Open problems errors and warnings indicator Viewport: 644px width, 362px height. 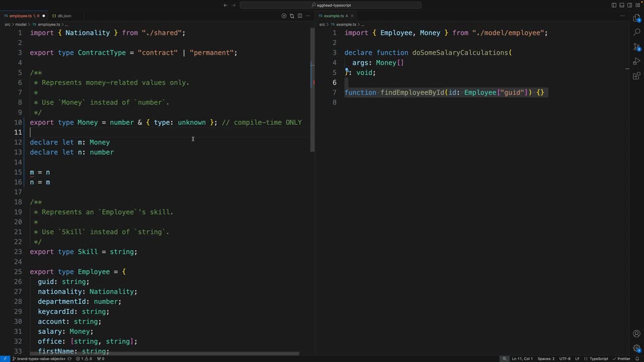pyautogui.click(x=85, y=358)
